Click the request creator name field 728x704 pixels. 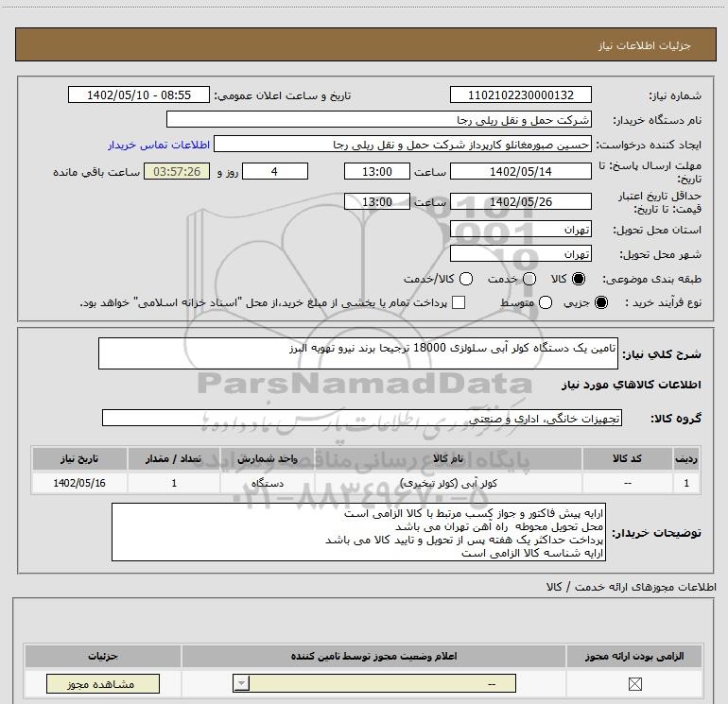[403, 145]
